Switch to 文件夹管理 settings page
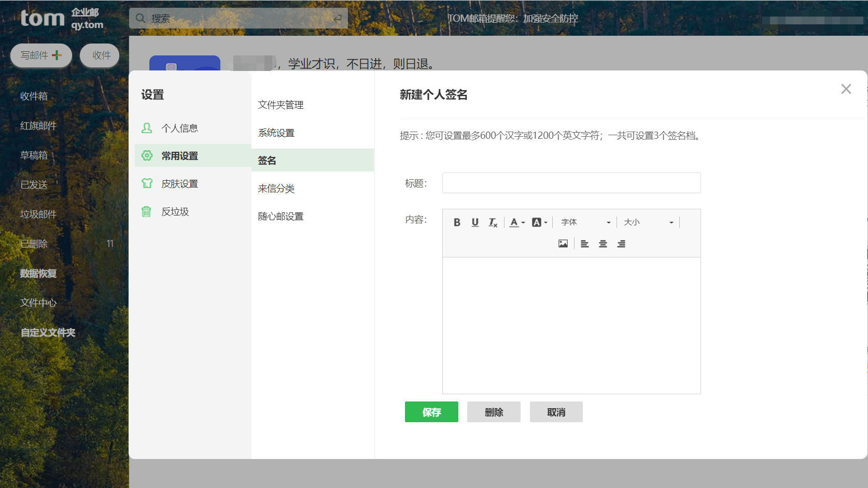This screenshot has width=868, height=488. point(281,104)
